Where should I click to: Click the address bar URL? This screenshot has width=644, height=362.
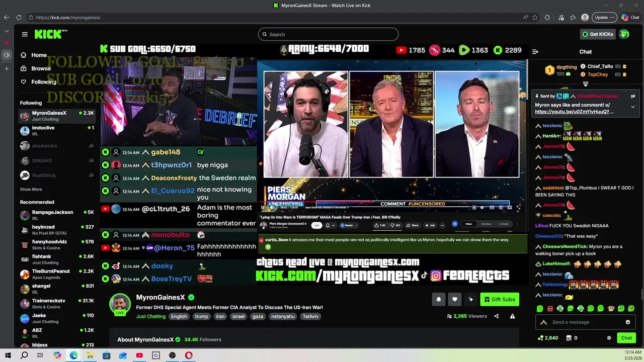tap(68, 17)
